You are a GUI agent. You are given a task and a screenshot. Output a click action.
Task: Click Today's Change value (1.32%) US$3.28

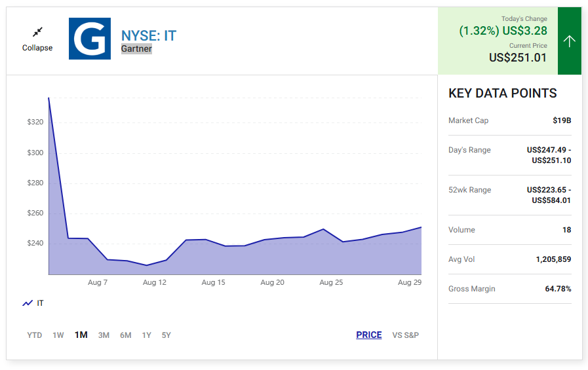(503, 31)
